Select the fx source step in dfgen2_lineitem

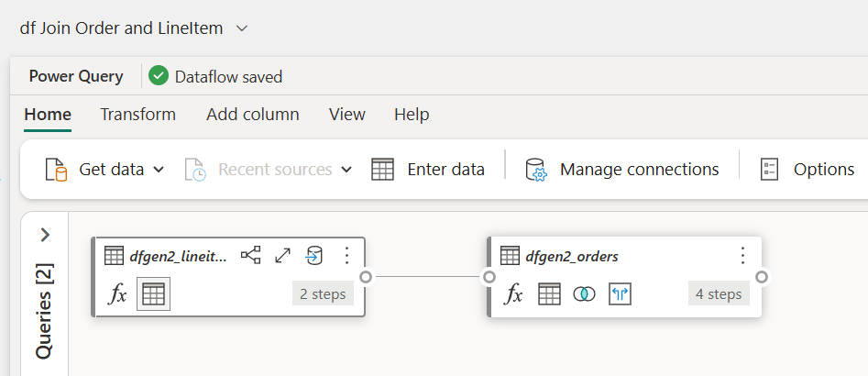point(118,293)
